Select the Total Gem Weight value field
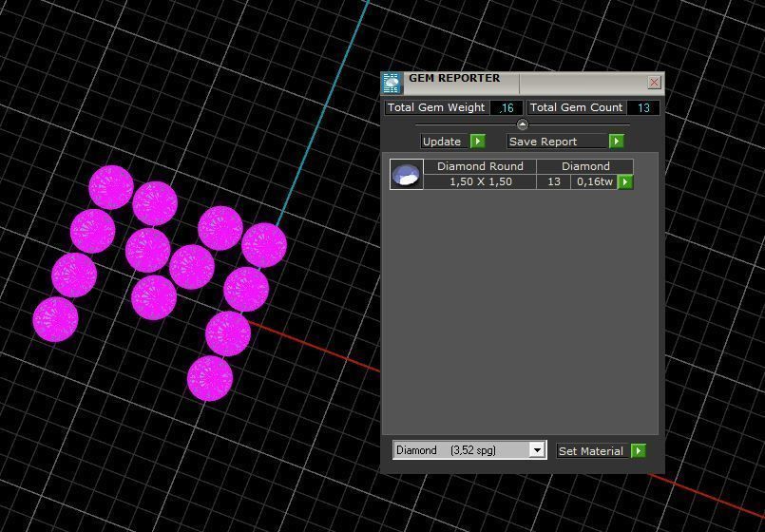765x532 pixels. (x=506, y=107)
